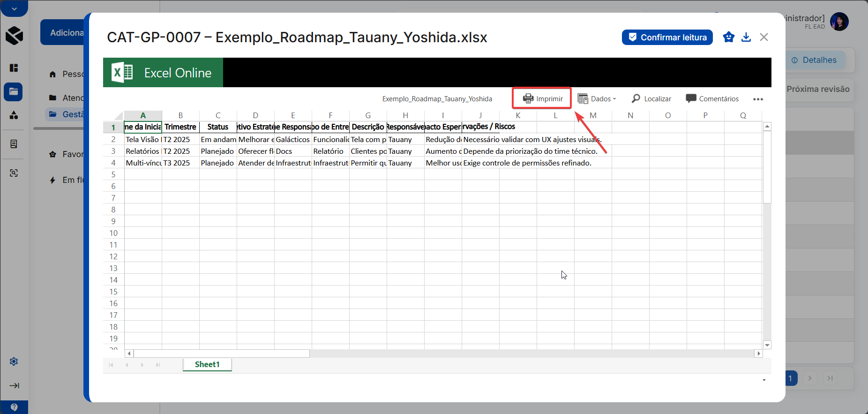Open shapes icon in left sidebar
868x414 pixels.
14,115
